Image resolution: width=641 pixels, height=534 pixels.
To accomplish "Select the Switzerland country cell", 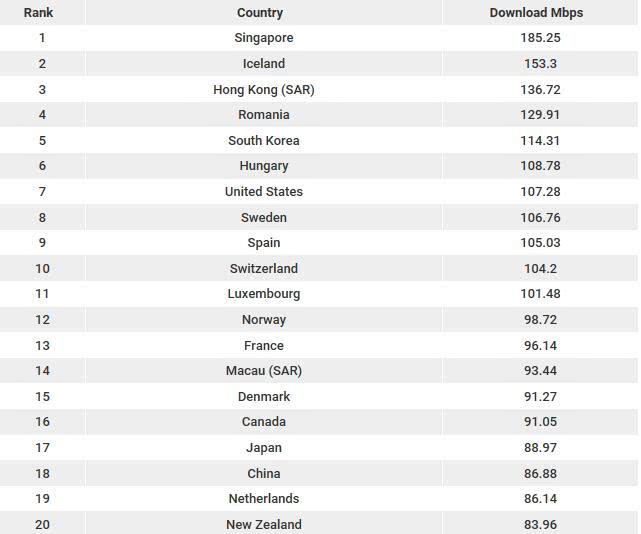I will (x=263, y=268).
